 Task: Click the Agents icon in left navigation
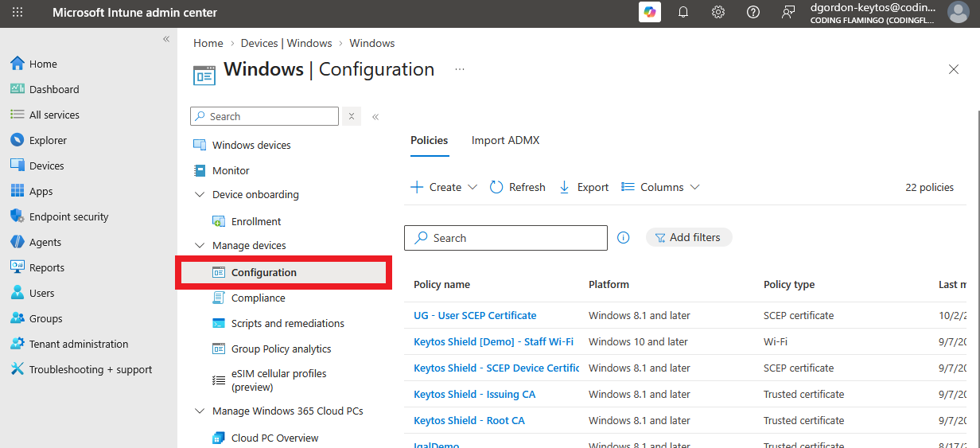tap(17, 242)
